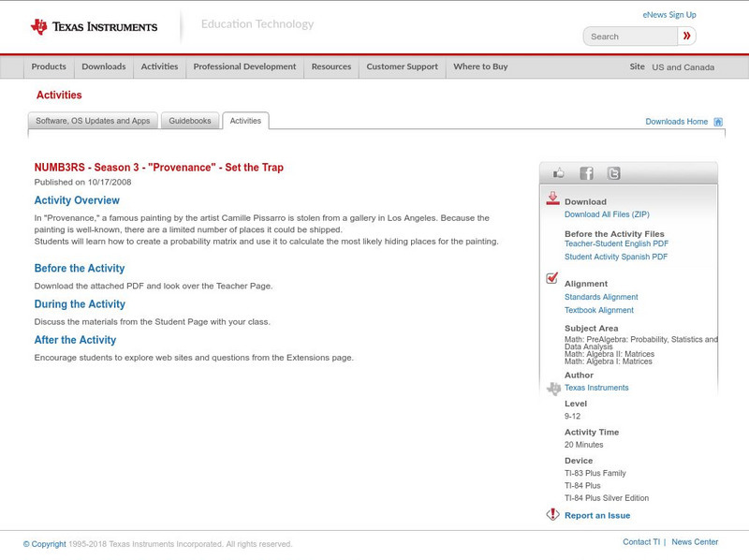The height and width of the screenshot is (560, 749).
Task: Click the Alignment checkmark icon
Action: click(551, 277)
